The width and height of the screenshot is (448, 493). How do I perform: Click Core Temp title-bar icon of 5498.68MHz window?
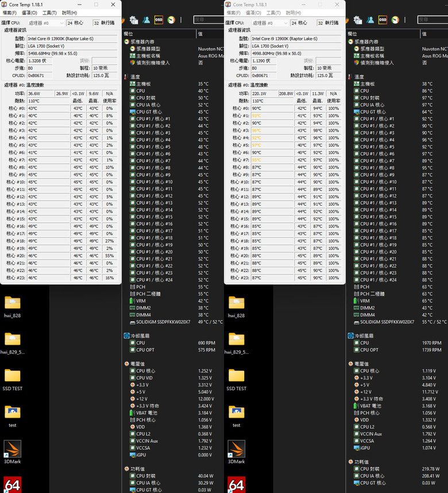coord(4,5)
